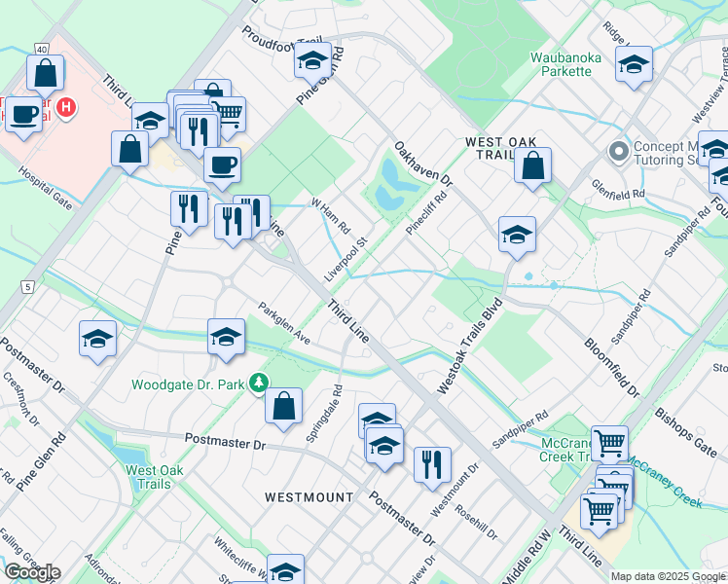Image resolution: width=728 pixels, height=584 pixels.
Task: Select the Middle Rd W street label
Action: [528, 557]
